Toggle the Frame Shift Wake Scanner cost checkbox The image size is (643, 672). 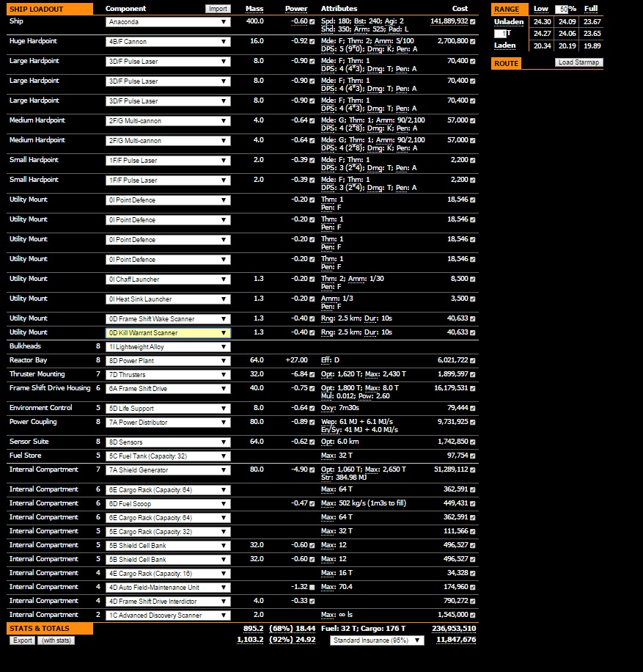(472, 319)
